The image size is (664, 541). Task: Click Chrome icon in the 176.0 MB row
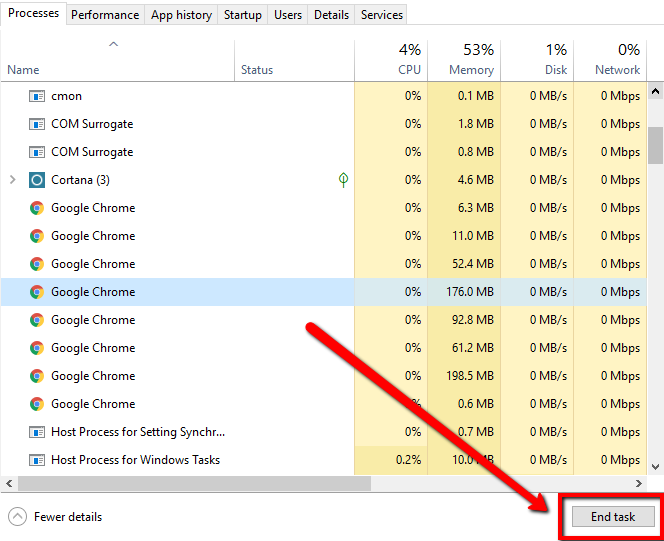(x=37, y=292)
